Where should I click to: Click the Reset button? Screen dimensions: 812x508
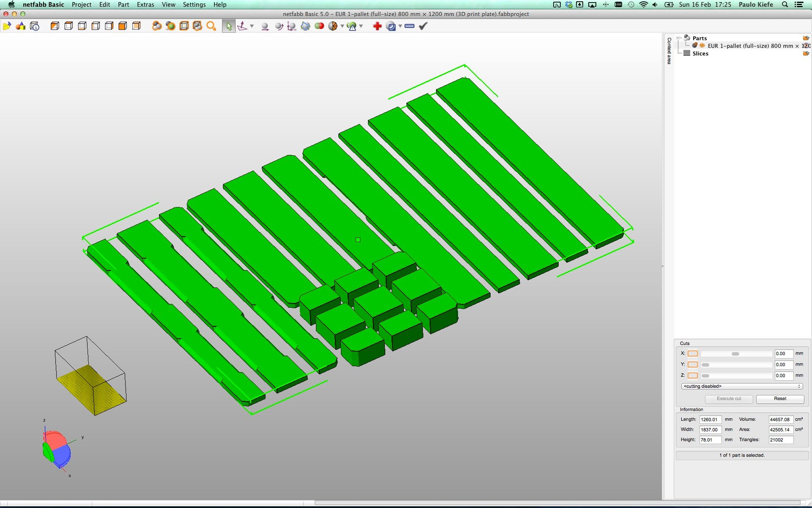tap(780, 399)
